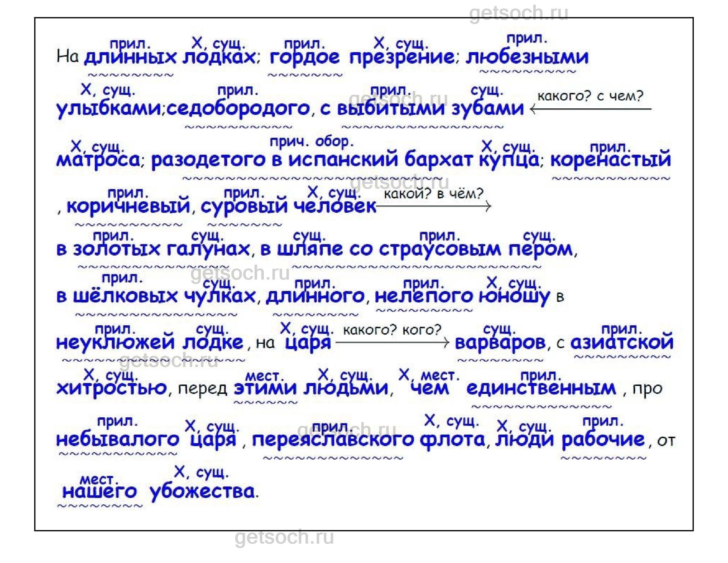Click the question label "какого? с чем?"

[590, 96]
